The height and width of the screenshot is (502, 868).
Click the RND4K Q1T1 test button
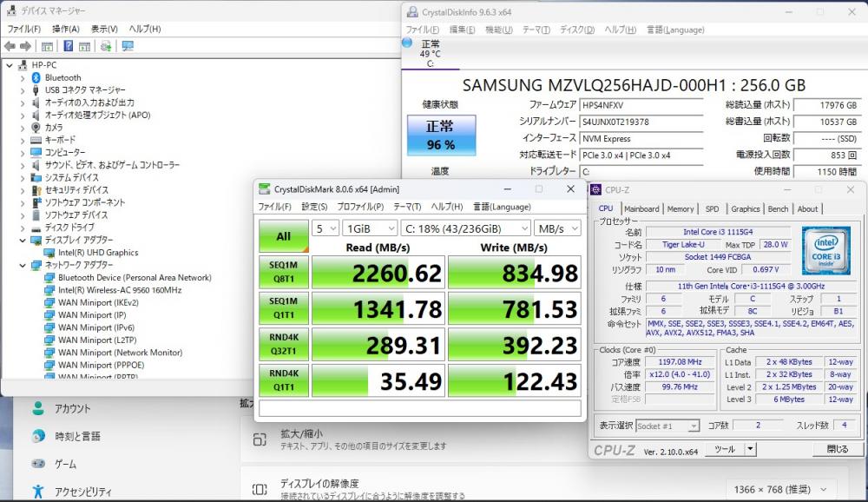point(284,380)
